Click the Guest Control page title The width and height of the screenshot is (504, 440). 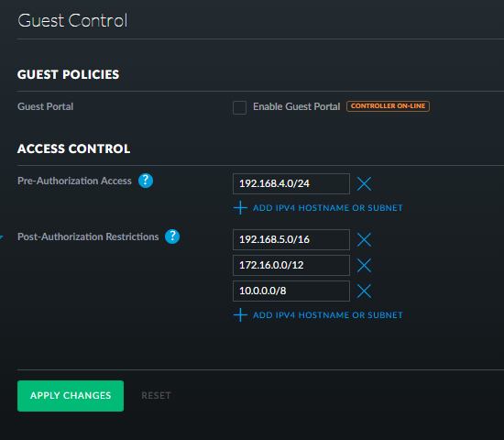point(72,20)
